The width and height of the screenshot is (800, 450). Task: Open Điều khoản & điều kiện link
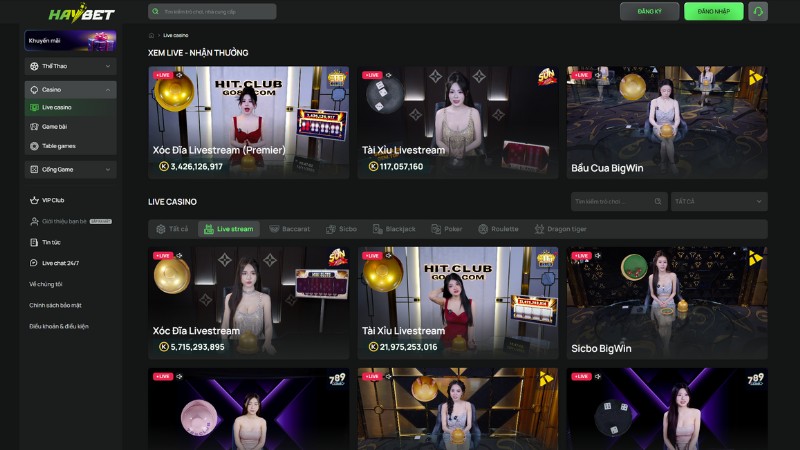tap(59, 326)
